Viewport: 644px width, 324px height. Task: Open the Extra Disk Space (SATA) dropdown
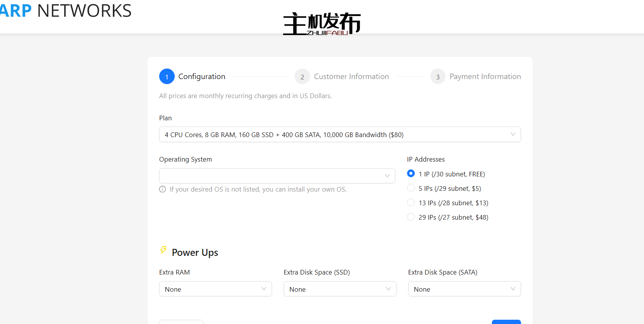464,289
